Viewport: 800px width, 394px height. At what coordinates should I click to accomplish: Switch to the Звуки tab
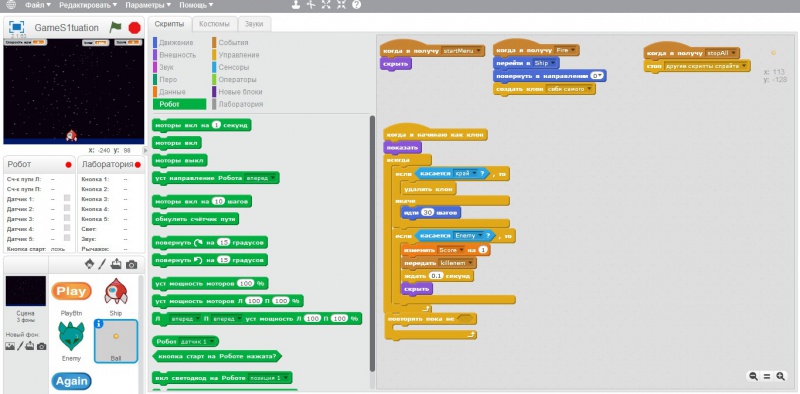254,24
